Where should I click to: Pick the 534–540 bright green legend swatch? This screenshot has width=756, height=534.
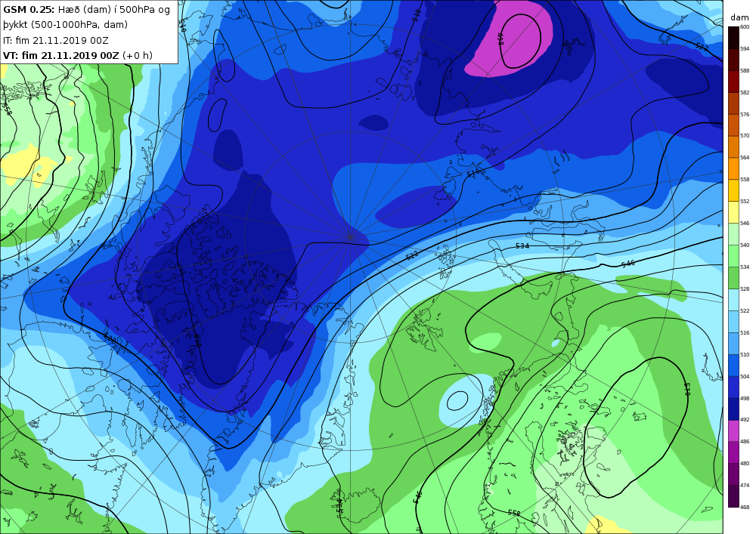(x=733, y=256)
